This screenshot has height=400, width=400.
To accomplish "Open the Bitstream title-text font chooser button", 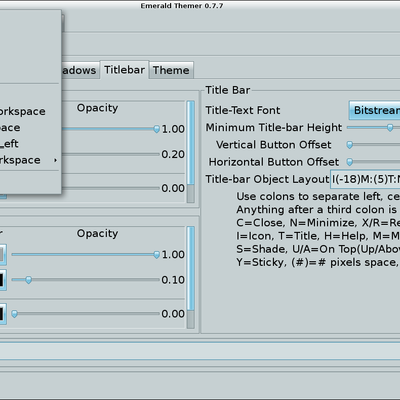I will click(x=375, y=110).
